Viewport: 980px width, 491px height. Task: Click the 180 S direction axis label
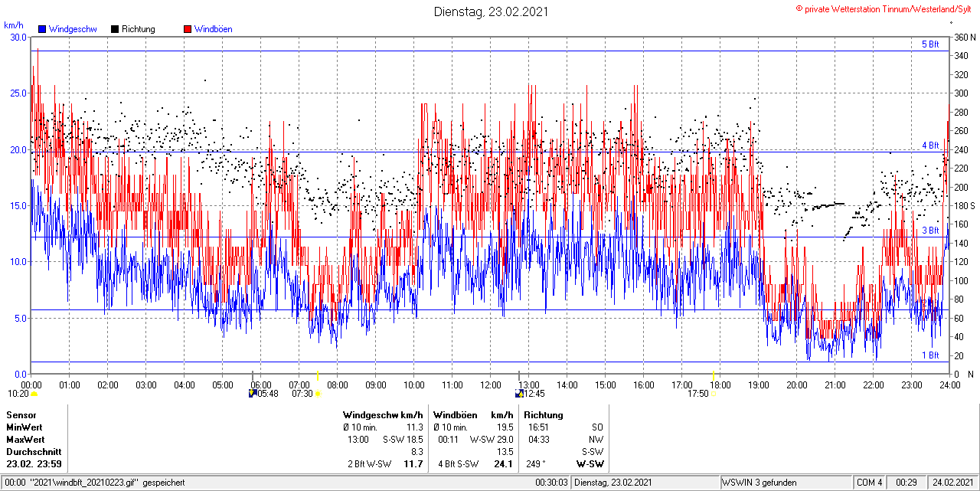(964, 205)
